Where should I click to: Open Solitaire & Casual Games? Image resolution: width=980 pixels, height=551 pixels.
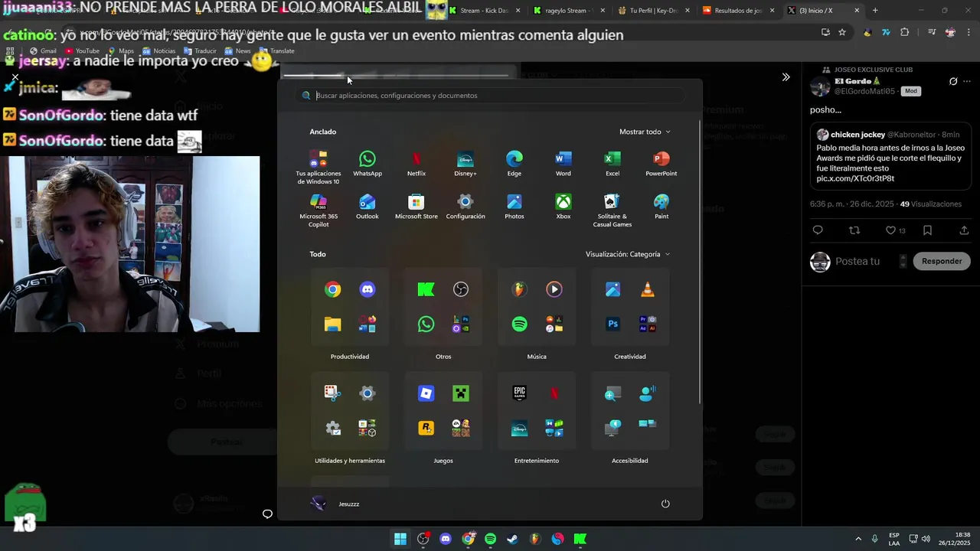click(x=612, y=210)
